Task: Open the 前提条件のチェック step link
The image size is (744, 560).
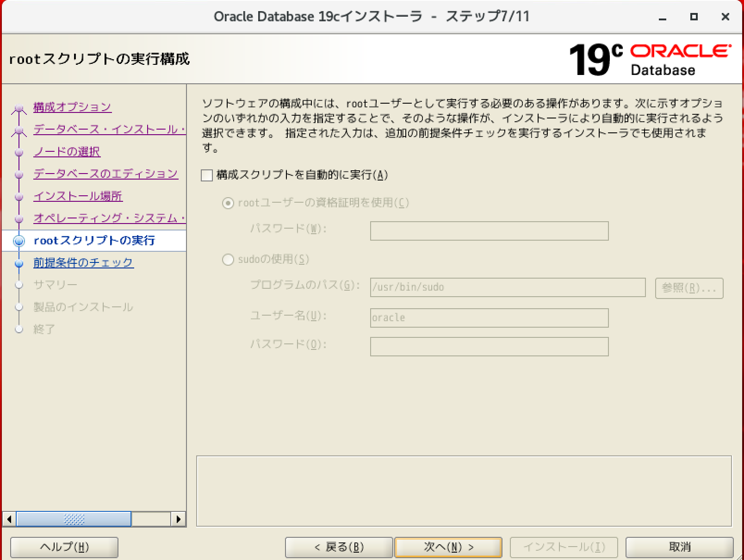Action: point(83,262)
